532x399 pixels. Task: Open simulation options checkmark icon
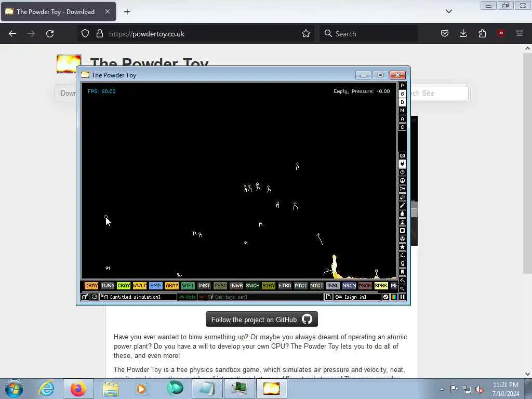[x=385, y=297]
